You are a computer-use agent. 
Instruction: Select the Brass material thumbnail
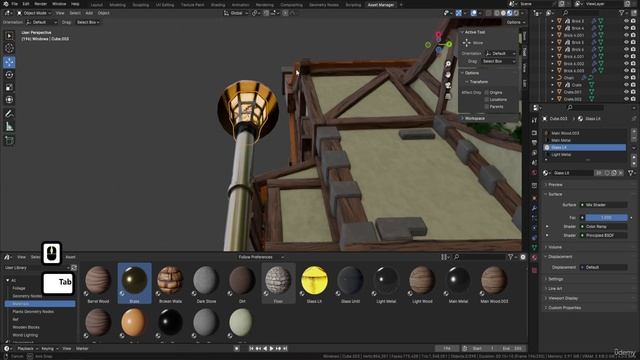coord(134,283)
